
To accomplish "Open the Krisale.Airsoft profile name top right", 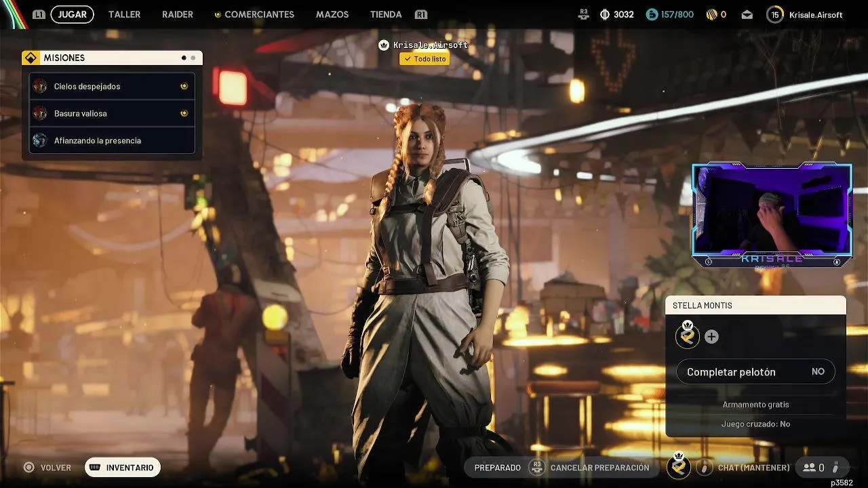I will (x=816, y=14).
